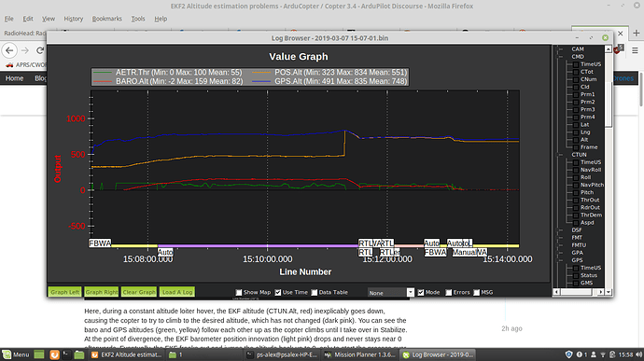Collapse the CTUN tree node

[561, 155]
